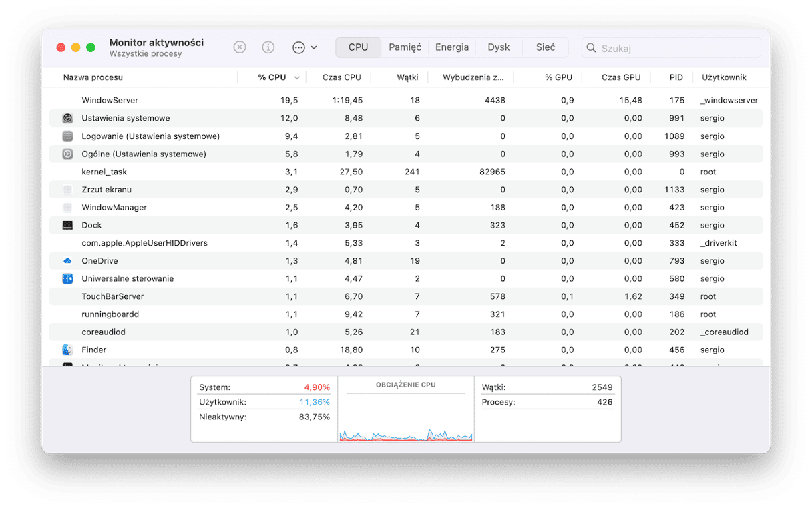812x508 pixels.
Task: Click the Monitor aktywności window title
Action: click(x=156, y=43)
